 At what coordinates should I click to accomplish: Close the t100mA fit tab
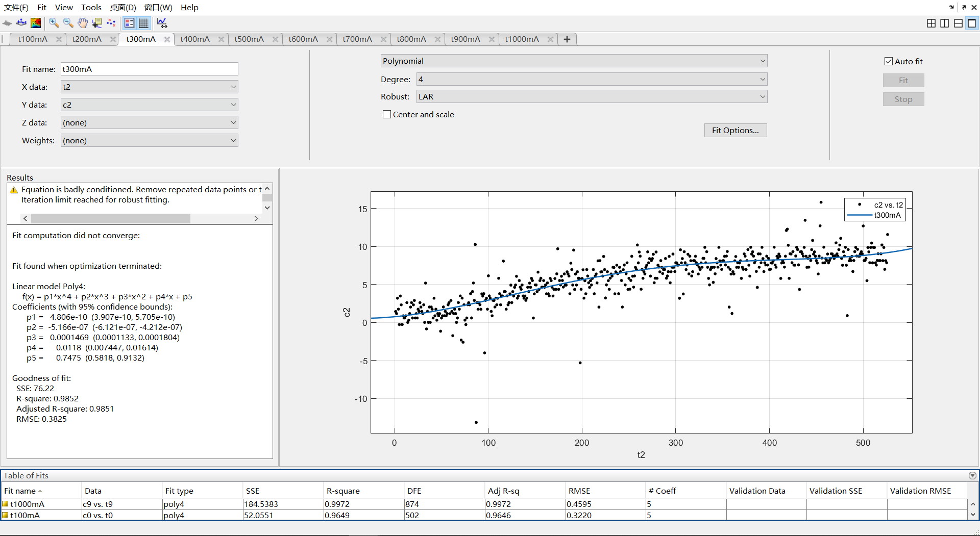(x=59, y=39)
